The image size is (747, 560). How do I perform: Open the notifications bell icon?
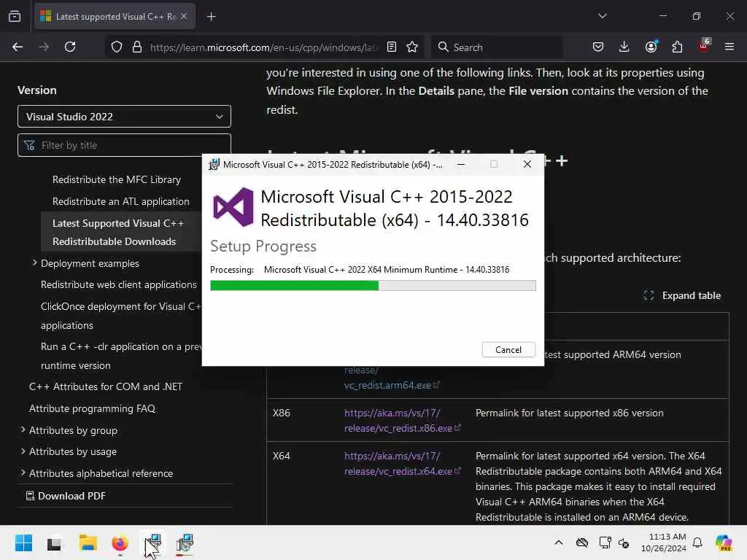click(697, 542)
